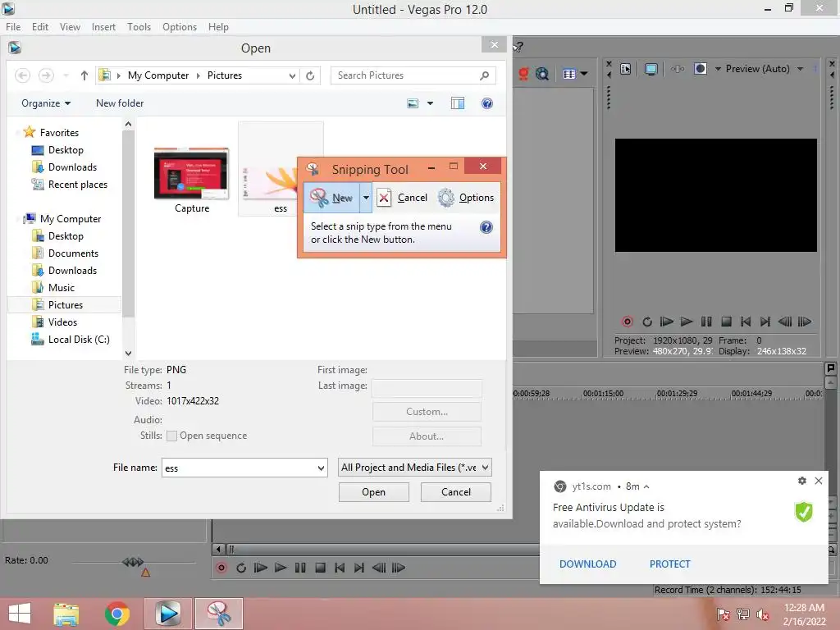Viewport: 840px width, 630px height.
Task: Change the view layout icon
Action: 413,103
